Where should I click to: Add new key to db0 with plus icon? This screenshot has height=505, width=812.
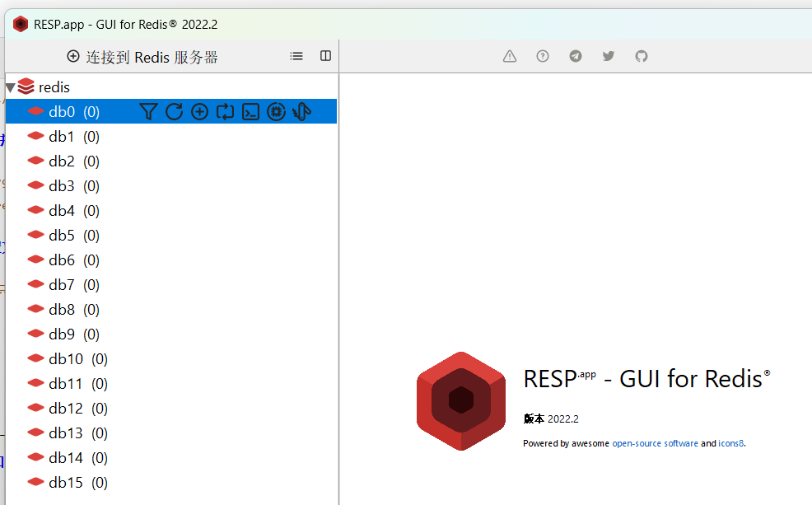coord(199,111)
